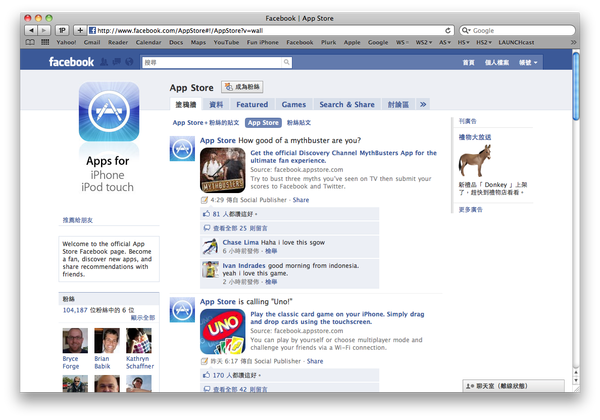Viewport: 600px width, 420px height.
Task: Click the Facebook favicon in address bar
Action: coord(92,30)
